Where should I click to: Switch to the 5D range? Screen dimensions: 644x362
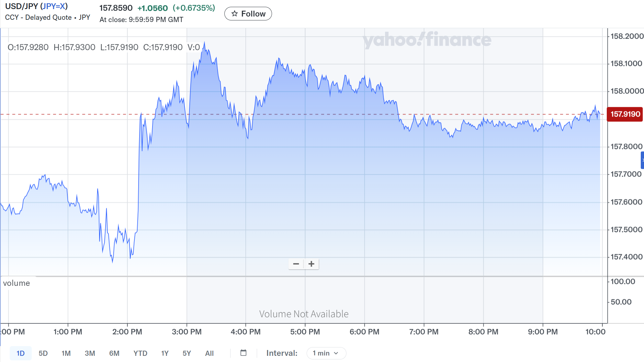[43, 353]
